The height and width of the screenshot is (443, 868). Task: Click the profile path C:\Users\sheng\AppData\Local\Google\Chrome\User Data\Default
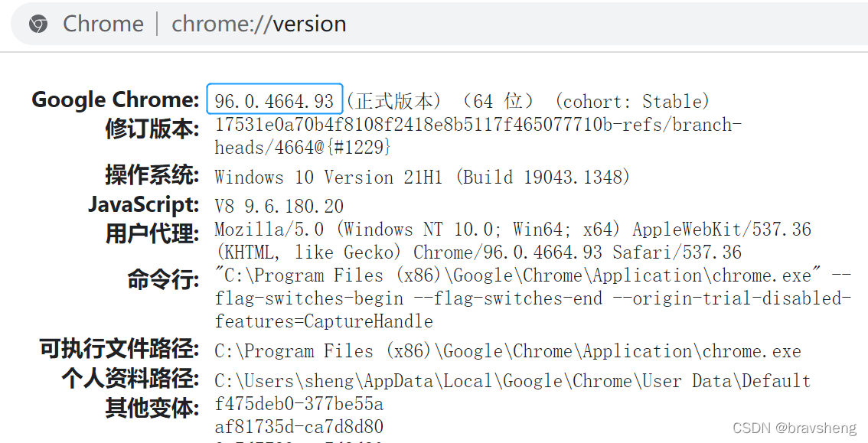513,380
